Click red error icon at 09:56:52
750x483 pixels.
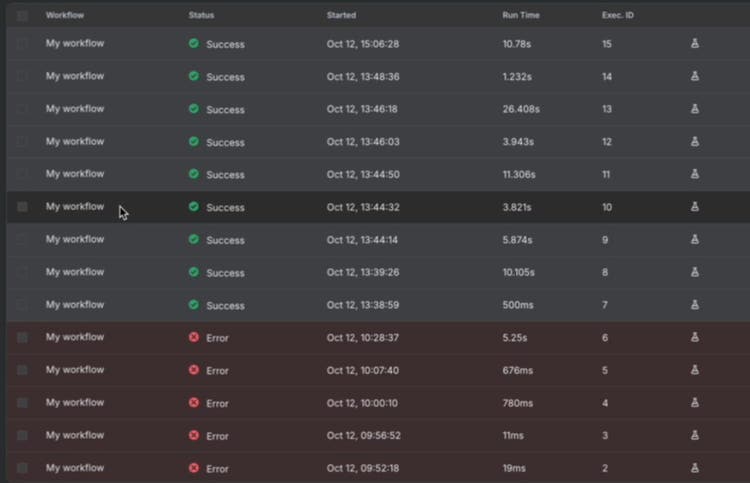pos(194,435)
